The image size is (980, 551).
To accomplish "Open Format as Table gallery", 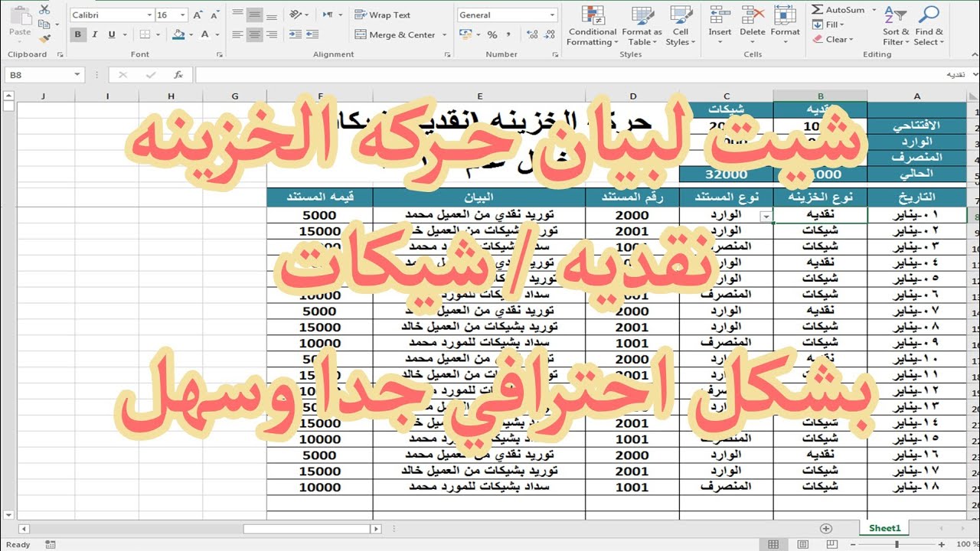I will [x=642, y=26].
